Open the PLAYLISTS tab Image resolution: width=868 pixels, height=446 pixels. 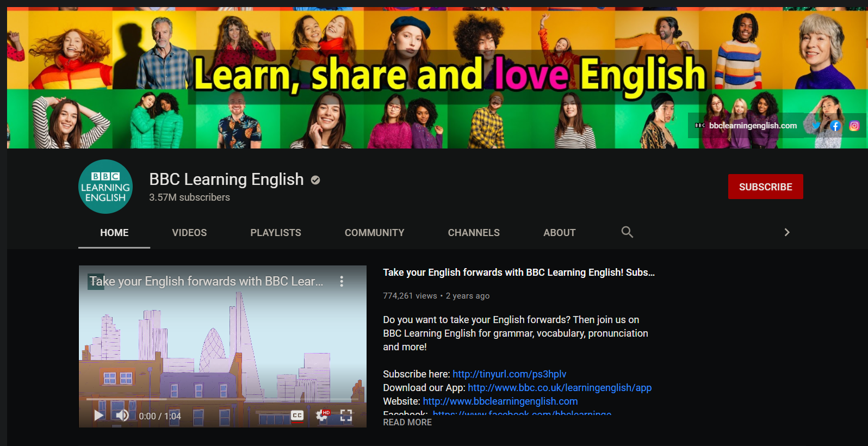pyautogui.click(x=276, y=233)
